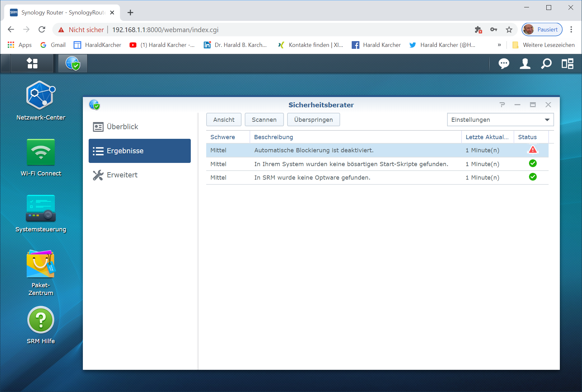The height and width of the screenshot is (392, 582).
Task: Launch Wi-Fi Connect from the desktop
Action: [x=41, y=152]
